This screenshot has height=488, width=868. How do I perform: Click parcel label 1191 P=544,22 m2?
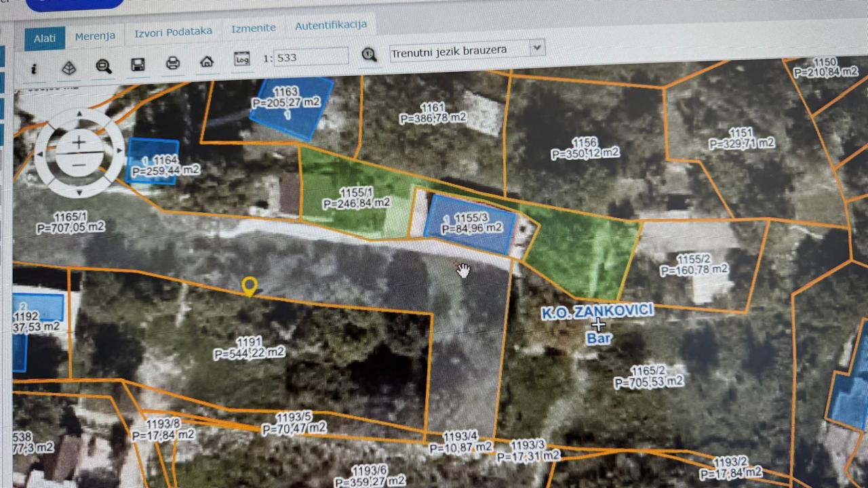tap(249, 347)
